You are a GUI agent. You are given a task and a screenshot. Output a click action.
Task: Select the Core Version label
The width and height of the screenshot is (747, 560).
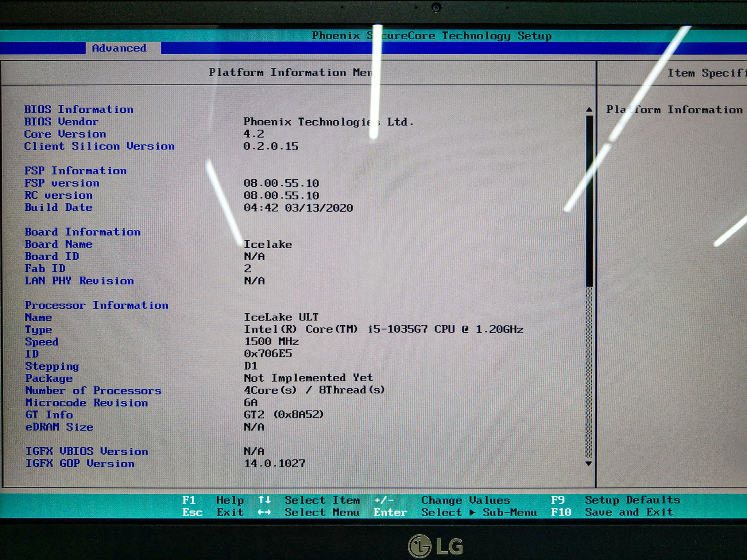(x=65, y=134)
